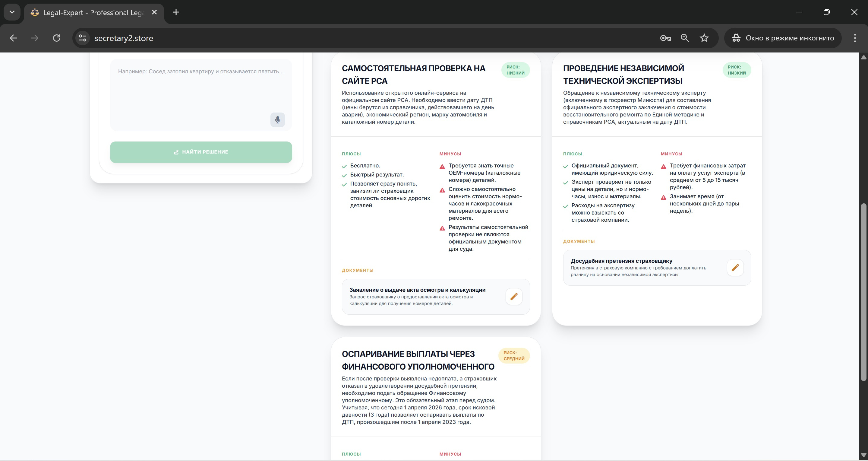Edit the pre-trial claim to insurer document
868x461 pixels.
pos(735,267)
